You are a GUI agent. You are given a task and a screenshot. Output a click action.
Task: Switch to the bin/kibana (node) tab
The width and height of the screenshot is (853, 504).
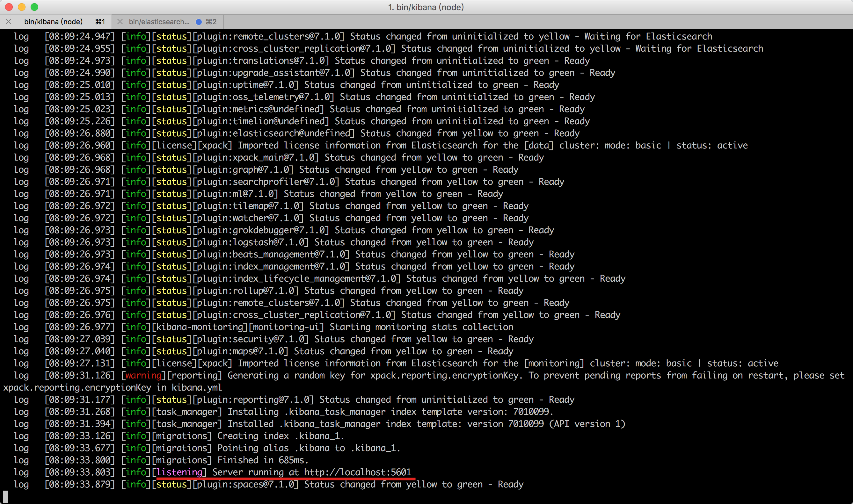pos(53,22)
